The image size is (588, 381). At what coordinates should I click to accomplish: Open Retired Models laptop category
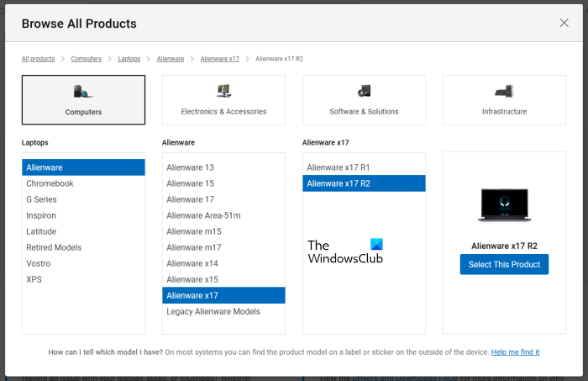point(54,247)
